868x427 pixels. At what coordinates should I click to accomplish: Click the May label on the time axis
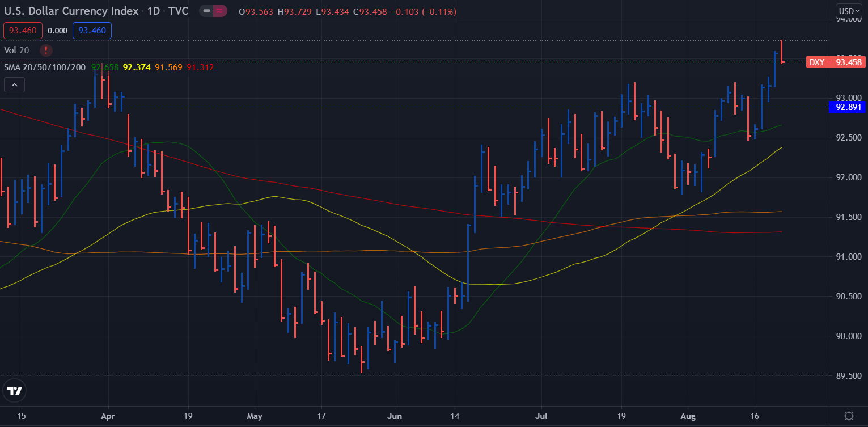tap(255, 416)
